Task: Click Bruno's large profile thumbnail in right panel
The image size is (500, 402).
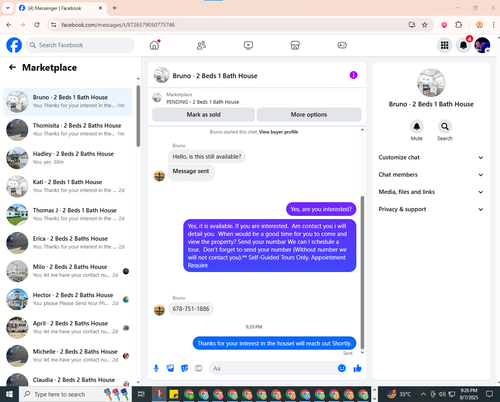Action: tap(431, 83)
